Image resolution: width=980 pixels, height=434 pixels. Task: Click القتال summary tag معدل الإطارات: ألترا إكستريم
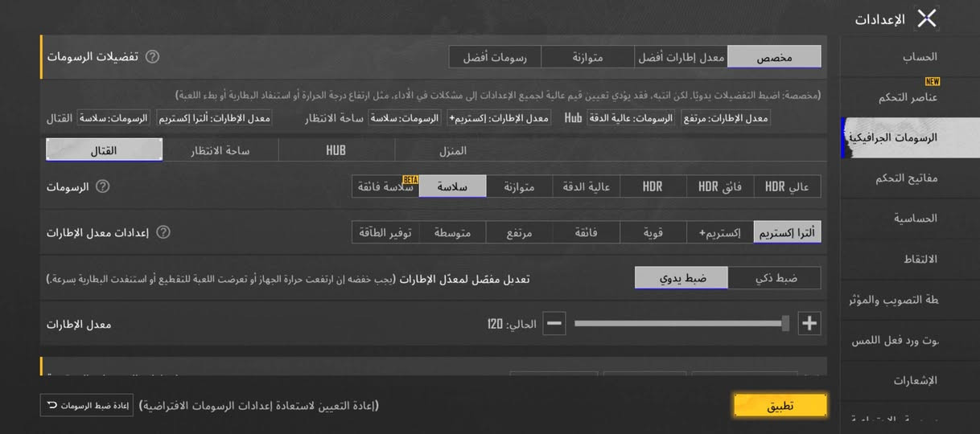pos(214,118)
